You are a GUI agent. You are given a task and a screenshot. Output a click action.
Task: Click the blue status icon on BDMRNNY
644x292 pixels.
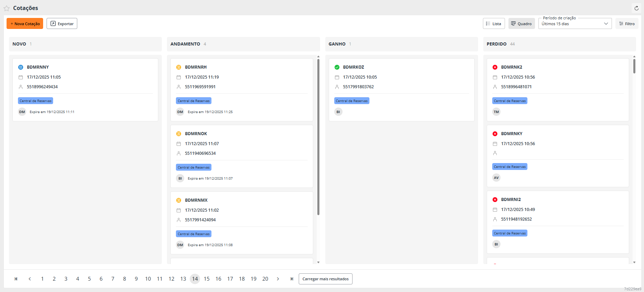pos(21,67)
